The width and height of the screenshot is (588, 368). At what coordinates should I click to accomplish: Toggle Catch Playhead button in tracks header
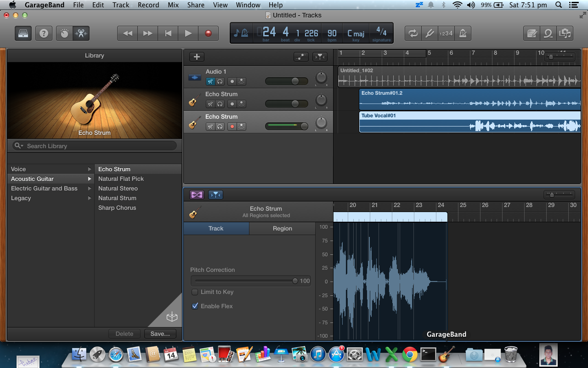320,57
